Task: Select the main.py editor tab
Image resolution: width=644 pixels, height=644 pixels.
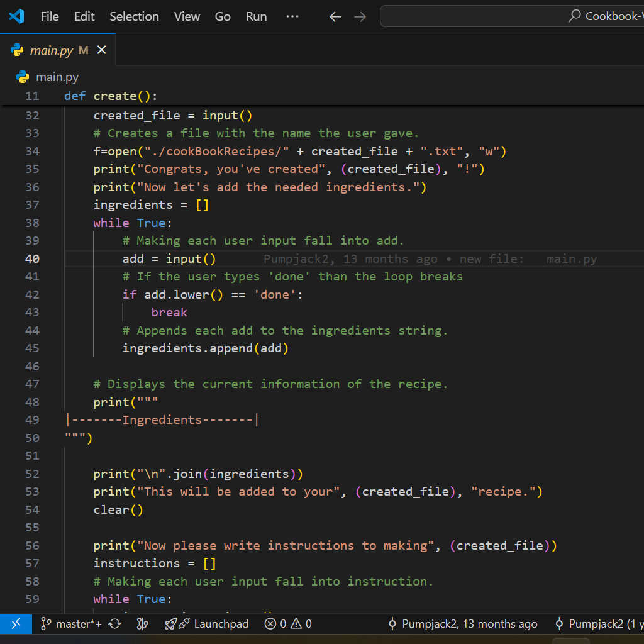Action: pyautogui.click(x=57, y=50)
